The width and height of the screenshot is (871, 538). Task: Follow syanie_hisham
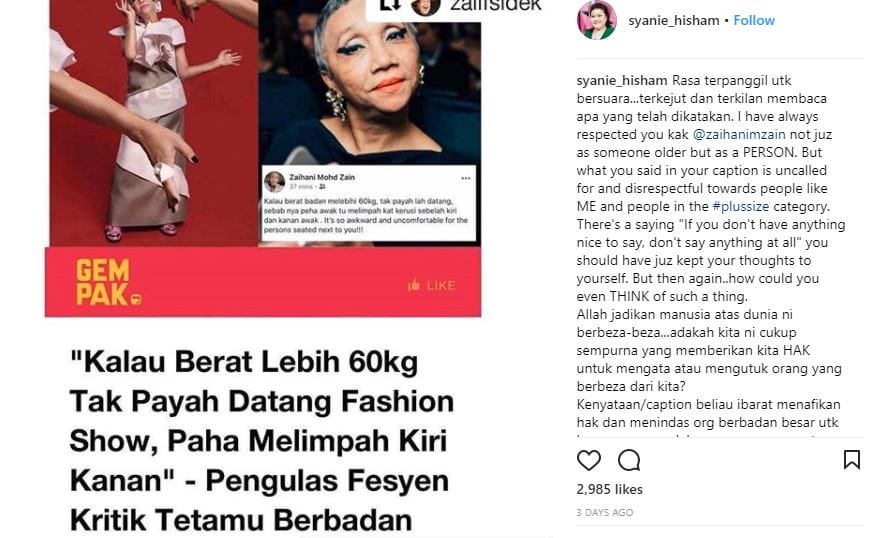tap(754, 21)
